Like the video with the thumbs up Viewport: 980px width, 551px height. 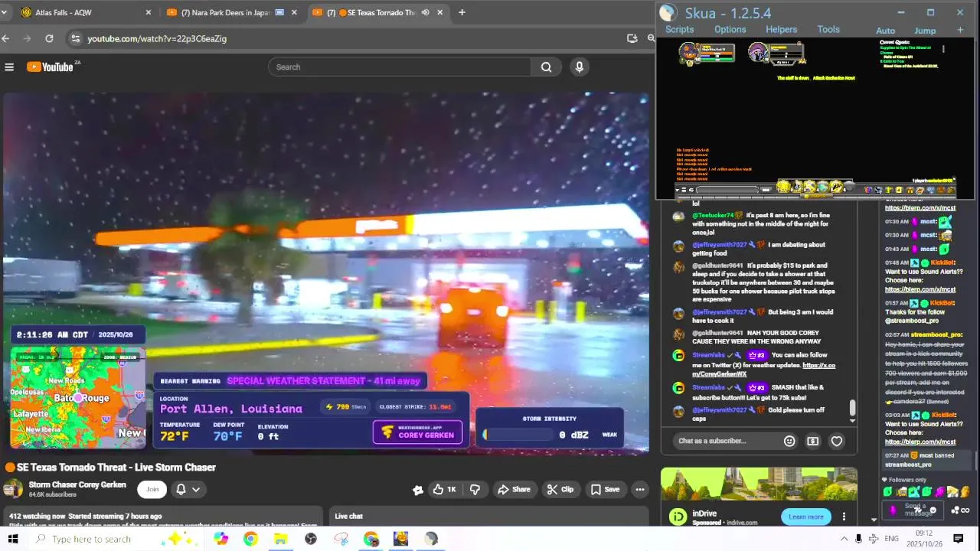tap(444, 490)
